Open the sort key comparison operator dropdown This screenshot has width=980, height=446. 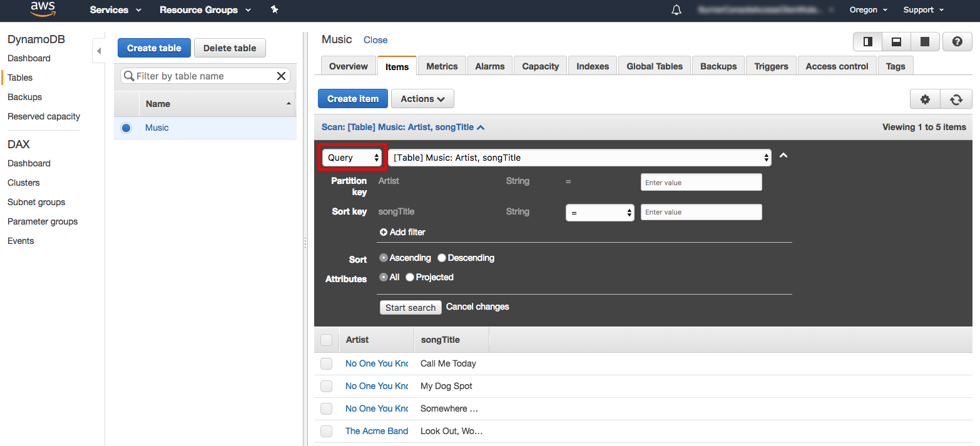(600, 211)
